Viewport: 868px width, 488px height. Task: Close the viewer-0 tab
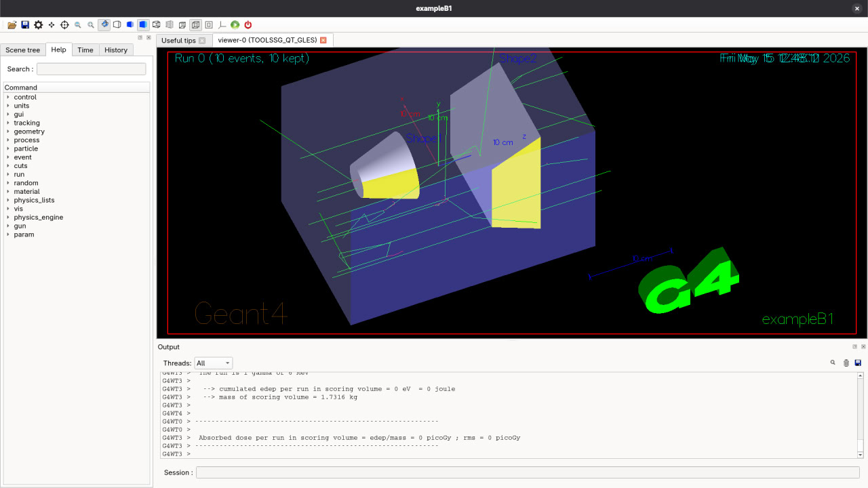click(x=323, y=40)
